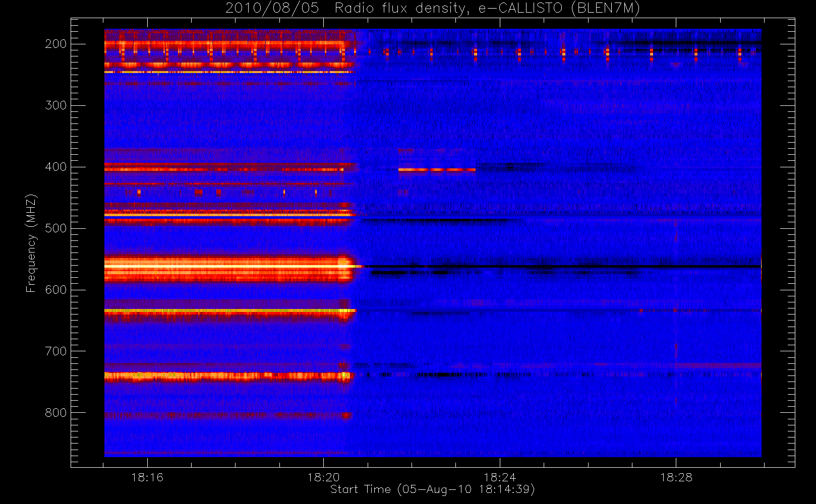
Task: Click the 18:20 time tick label
Action: click(x=323, y=477)
